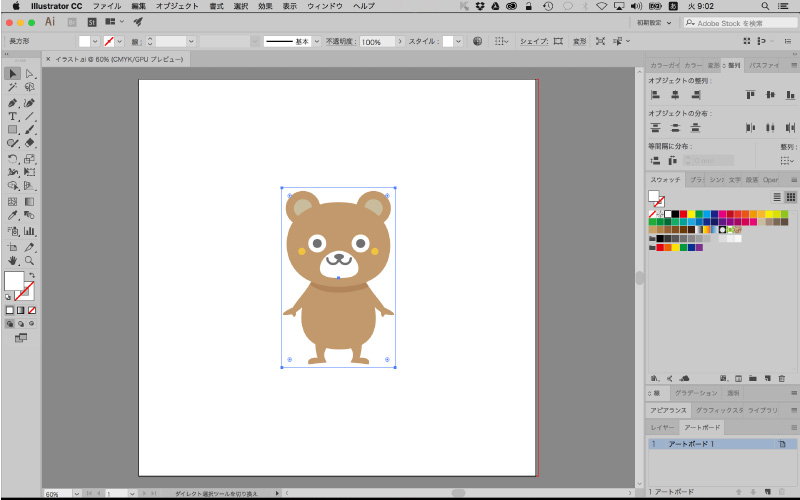The height and width of the screenshot is (500, 800).
Task: Select the Zoom magnifier tool
Action: [x=29, y=260]
